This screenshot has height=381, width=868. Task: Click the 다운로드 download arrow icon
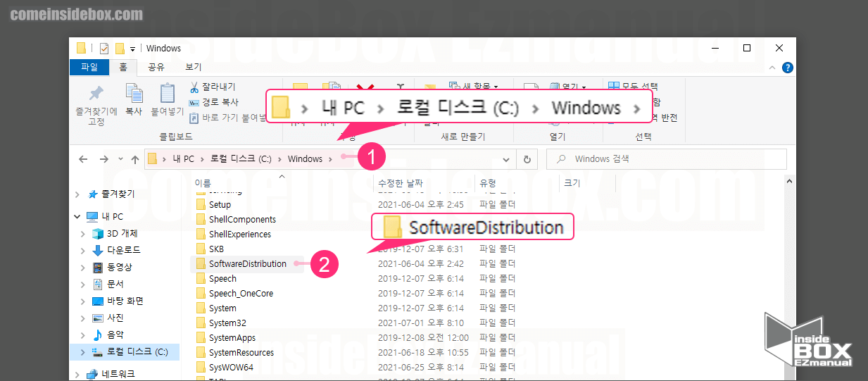click(x=99, y=251)
